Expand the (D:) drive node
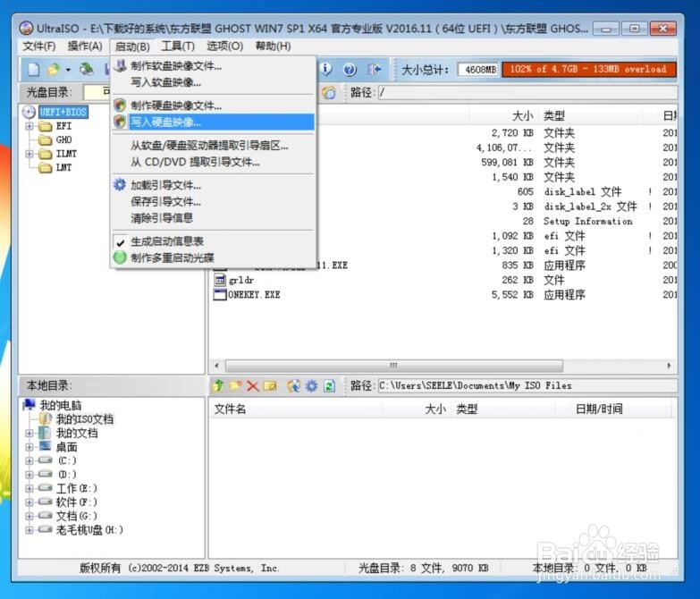Screen dimensions: 700x599 point(30,475)
